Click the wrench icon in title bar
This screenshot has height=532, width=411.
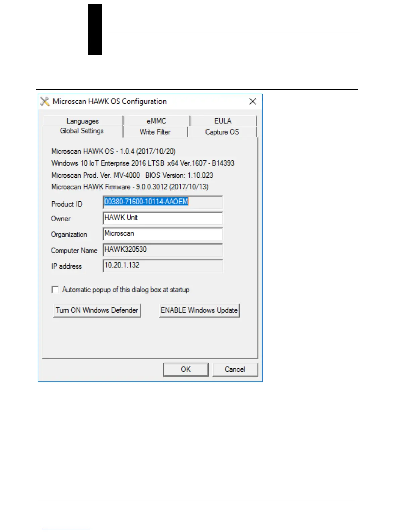point(45,101)
